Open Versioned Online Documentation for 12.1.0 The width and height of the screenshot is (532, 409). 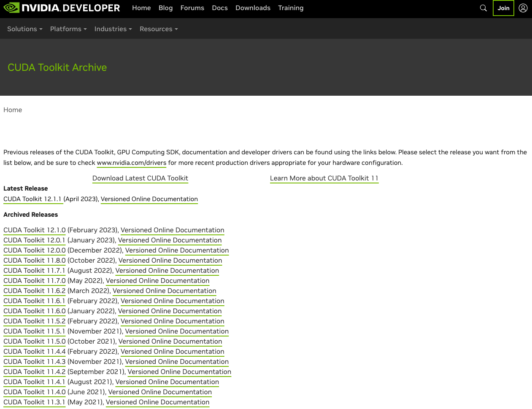click(x=173, y=230)
